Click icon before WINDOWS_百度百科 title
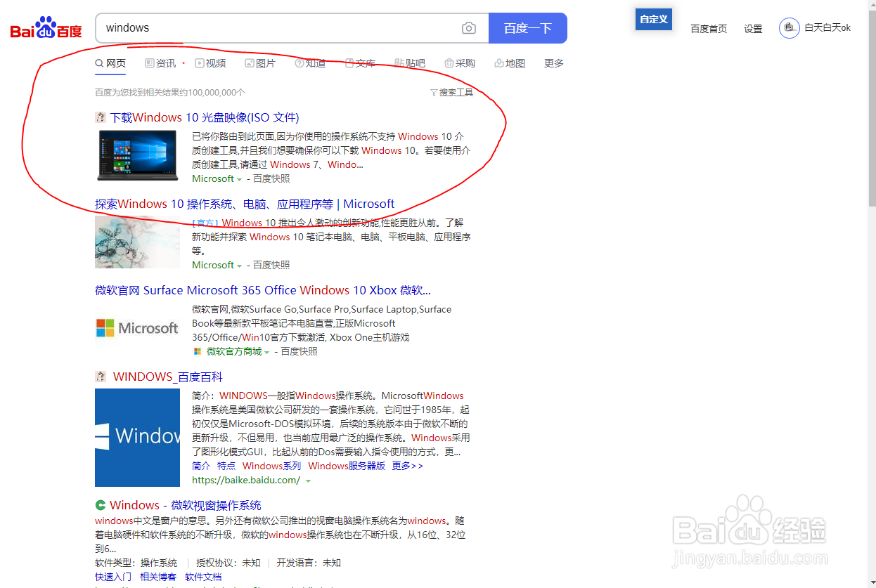Viewport: 876px width, 588px height. (101, 377)
